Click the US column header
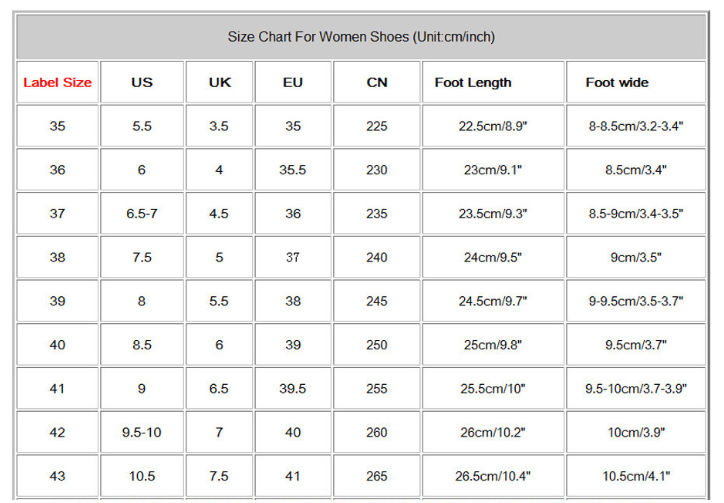The image size is (724, 503). pos(142,83)
